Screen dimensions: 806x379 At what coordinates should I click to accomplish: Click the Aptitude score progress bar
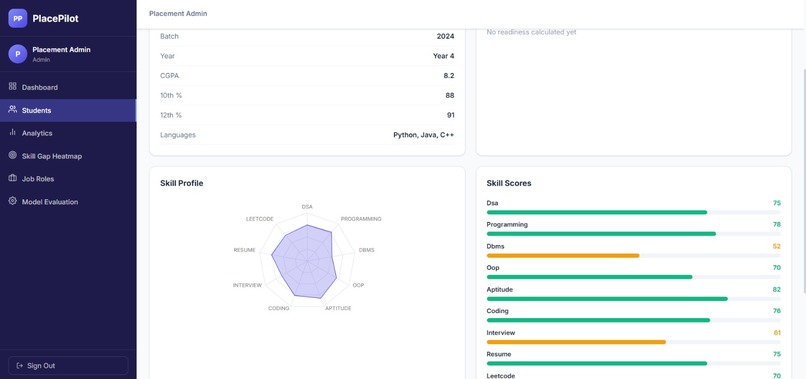[633, 299]
